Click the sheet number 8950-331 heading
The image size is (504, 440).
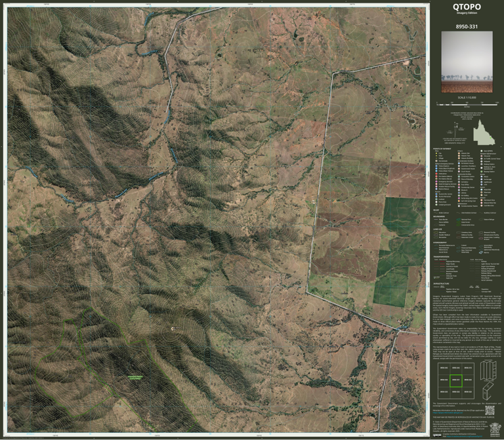[x=467, y=27]
